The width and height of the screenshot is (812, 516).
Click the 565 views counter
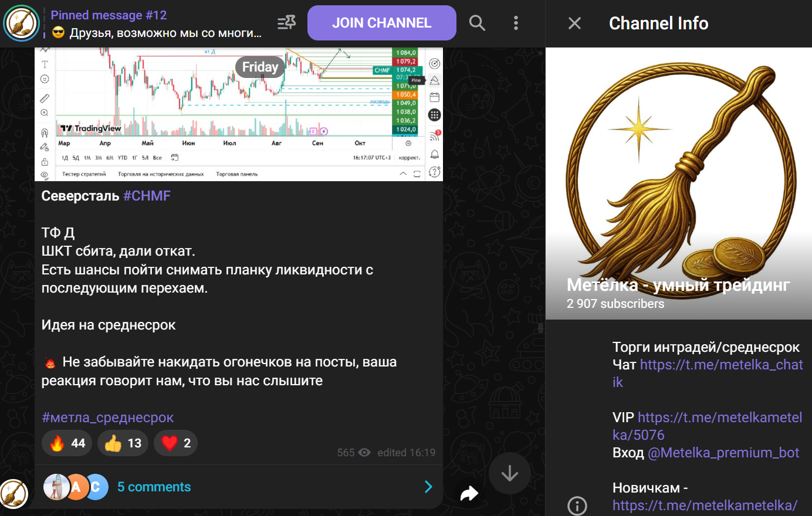354,453
